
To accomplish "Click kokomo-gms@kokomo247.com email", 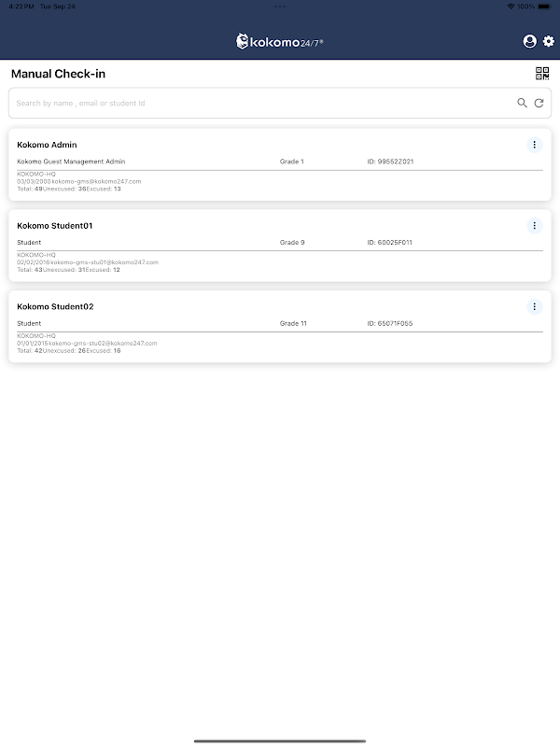I will click(x=96, y=181).
